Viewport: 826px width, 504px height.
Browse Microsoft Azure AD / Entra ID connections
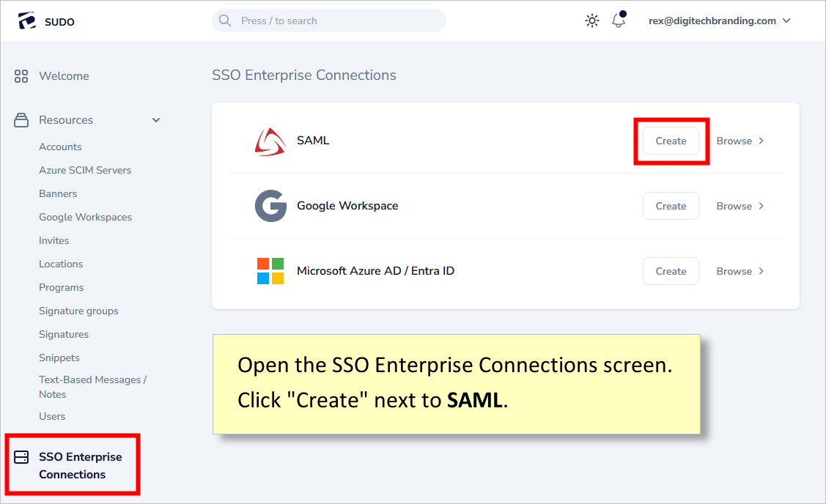click(x=740, y=271)
